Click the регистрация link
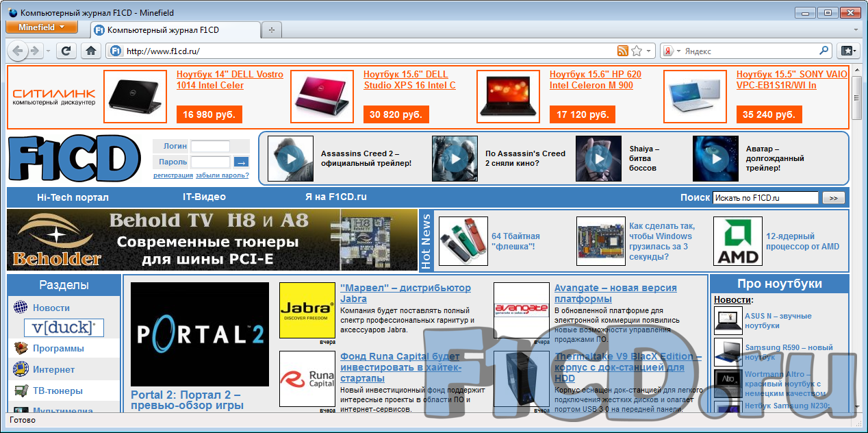868x433 pixels. [x=173, y=175]
